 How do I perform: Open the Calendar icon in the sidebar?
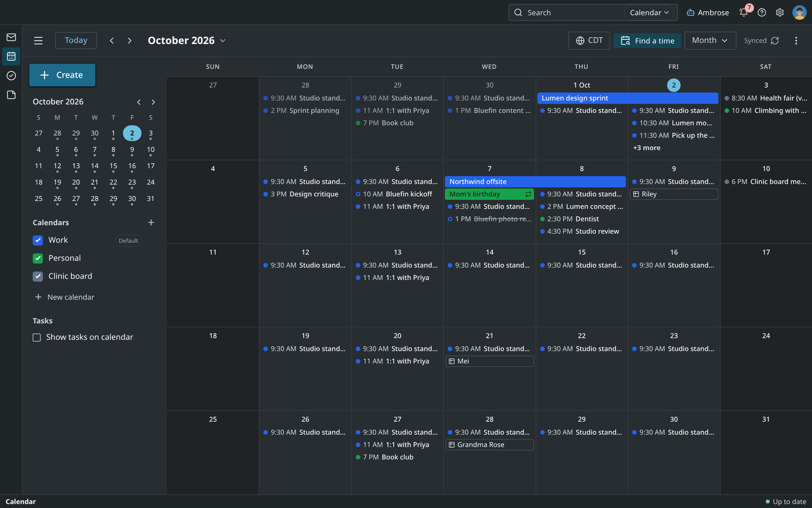(x=11, y=56)
